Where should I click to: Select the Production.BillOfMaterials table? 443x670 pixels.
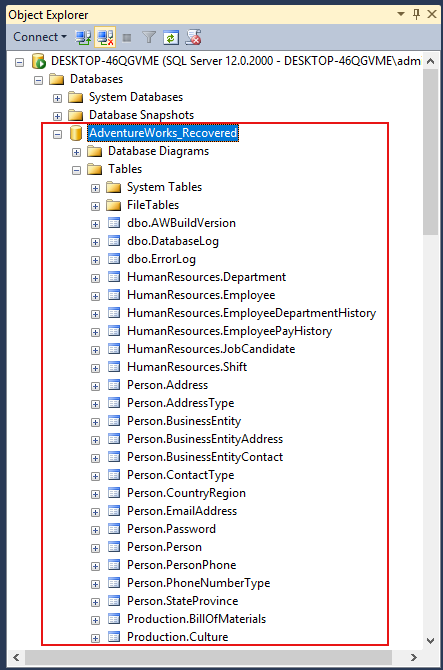(197, 619)
